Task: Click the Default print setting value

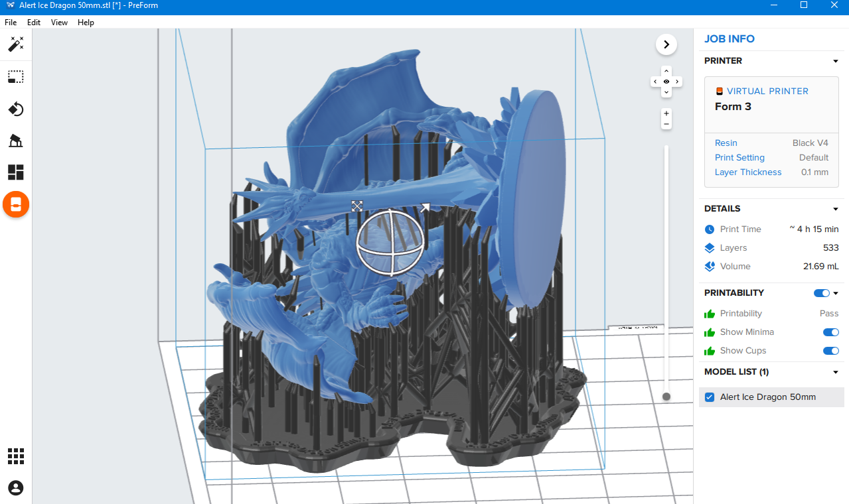Action: pyautogui.click(x=814, y=158)
